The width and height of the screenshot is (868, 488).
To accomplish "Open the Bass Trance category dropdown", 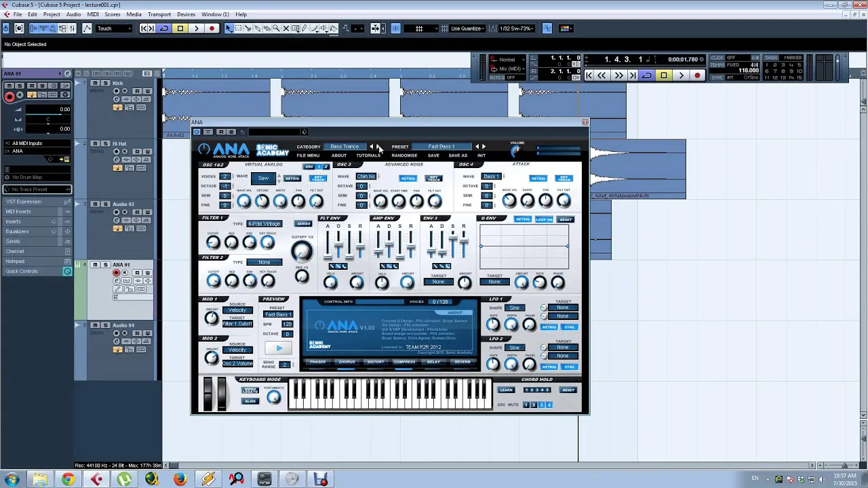I will click(x=344, y=146).
